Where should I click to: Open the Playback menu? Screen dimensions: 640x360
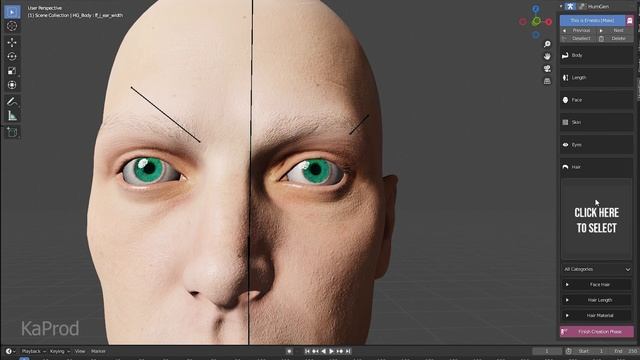tap(33, 351)
